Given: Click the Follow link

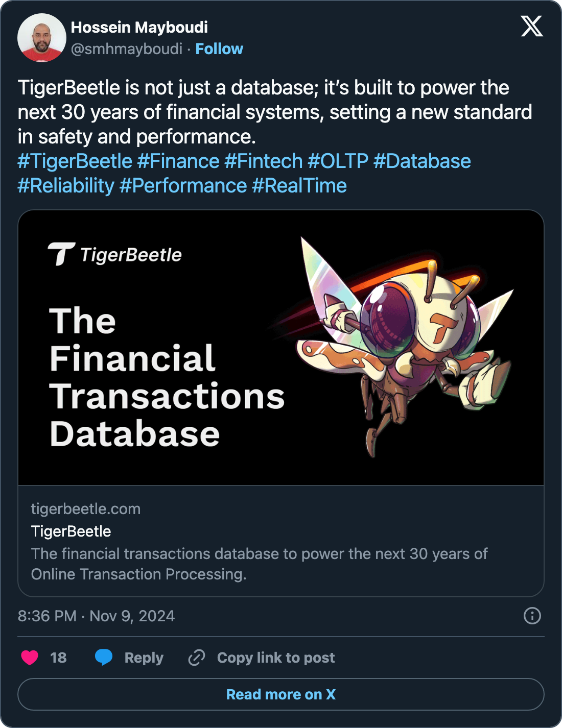Looking at the screenshot, I should 219,49.
